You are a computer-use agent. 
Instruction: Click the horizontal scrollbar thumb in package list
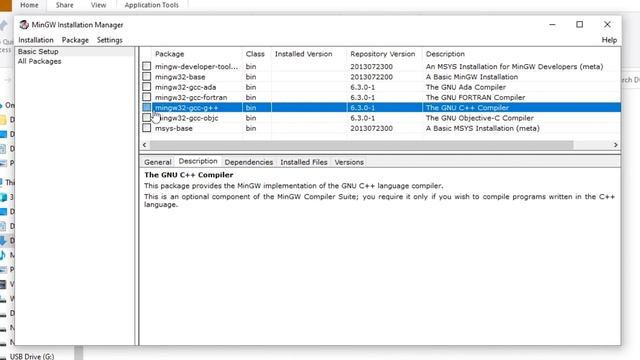click(x=361, y=145)
